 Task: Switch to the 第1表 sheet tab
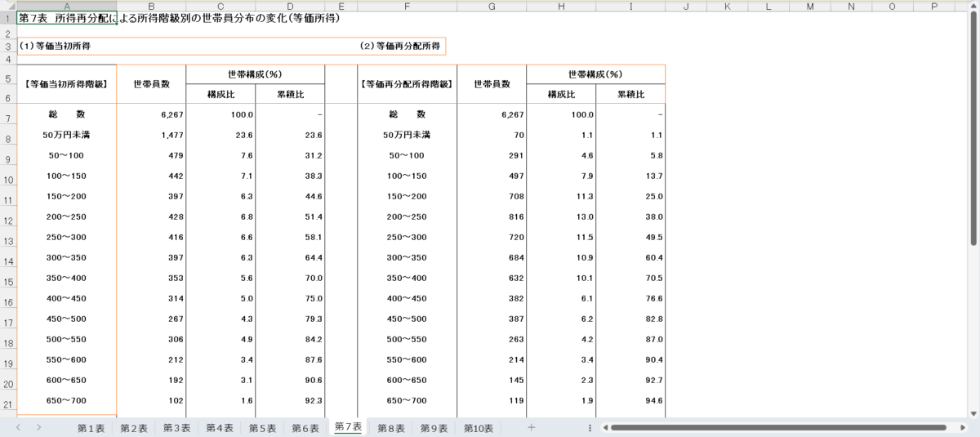(91, 428)
